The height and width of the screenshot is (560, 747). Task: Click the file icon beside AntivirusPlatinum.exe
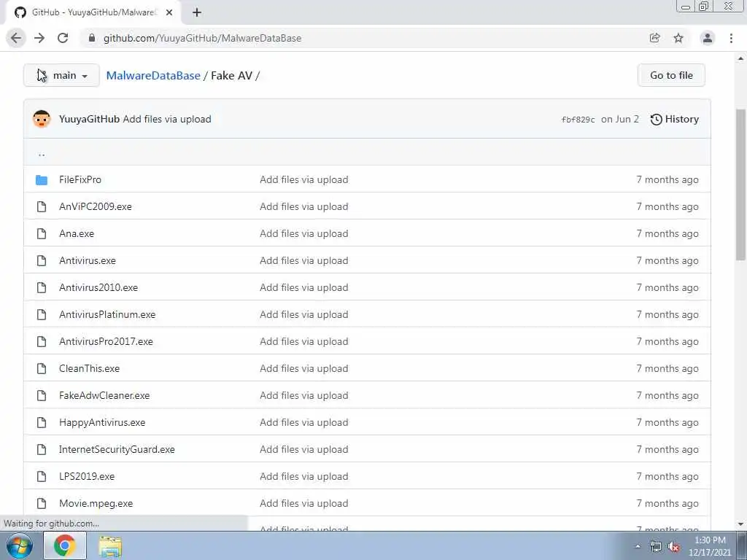click(x=42, y=315)
